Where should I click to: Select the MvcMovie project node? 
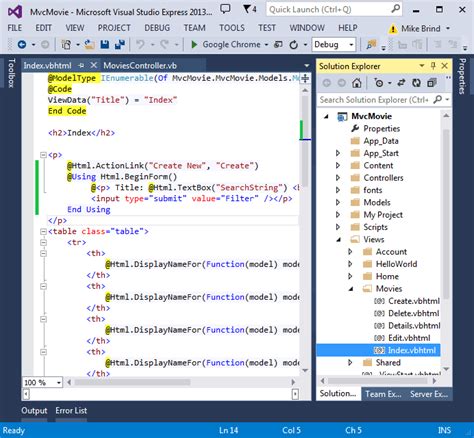tap(371, 116)
